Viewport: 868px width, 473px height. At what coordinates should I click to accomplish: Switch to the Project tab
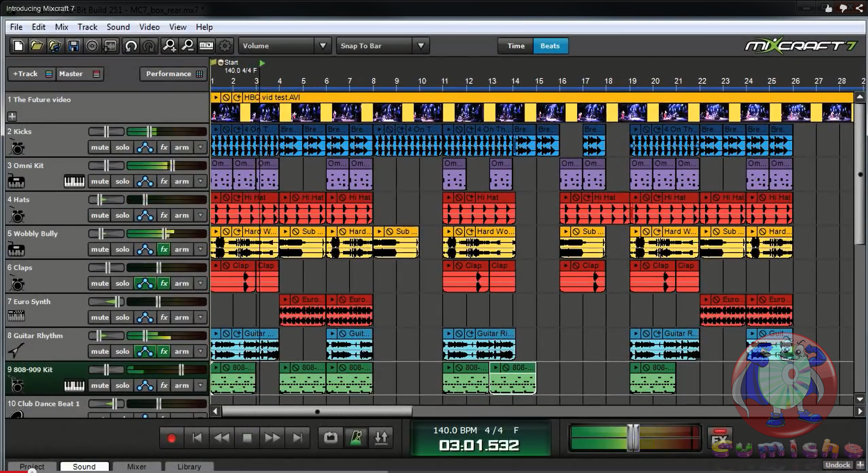32,466
